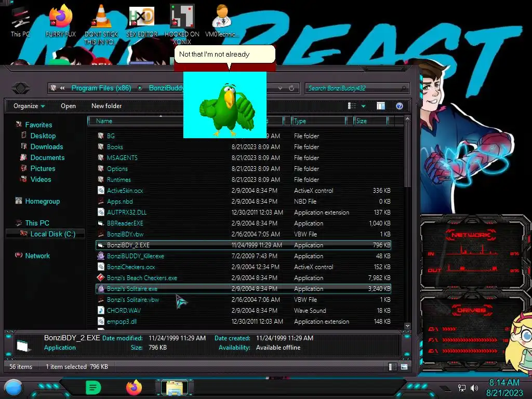Select the Books folder
Viewport: 532px width, 399px height.
click(115, 147)
